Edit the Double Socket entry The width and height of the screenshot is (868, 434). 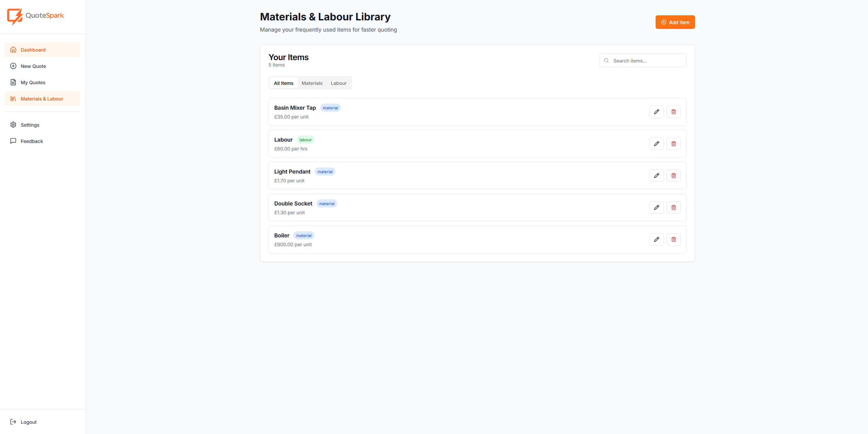[656, 207]
